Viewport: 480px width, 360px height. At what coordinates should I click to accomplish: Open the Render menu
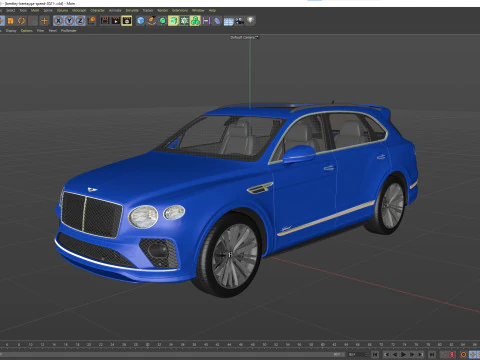163,10
